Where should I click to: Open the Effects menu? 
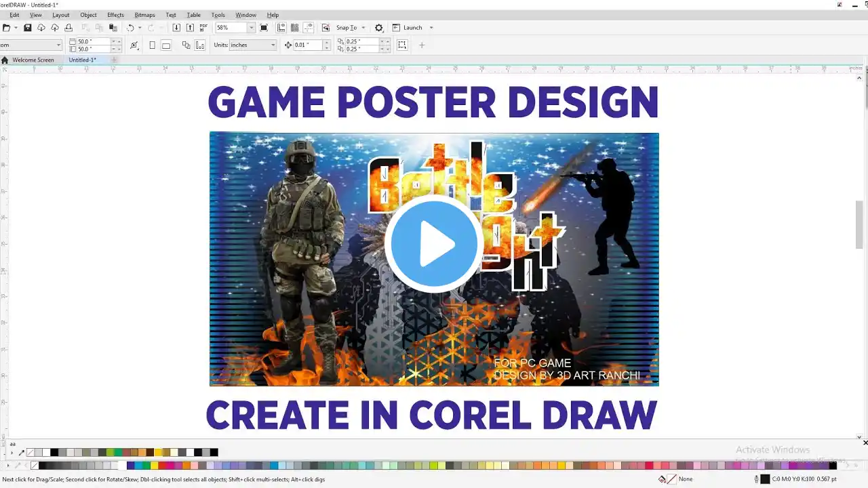coord(115,15)
